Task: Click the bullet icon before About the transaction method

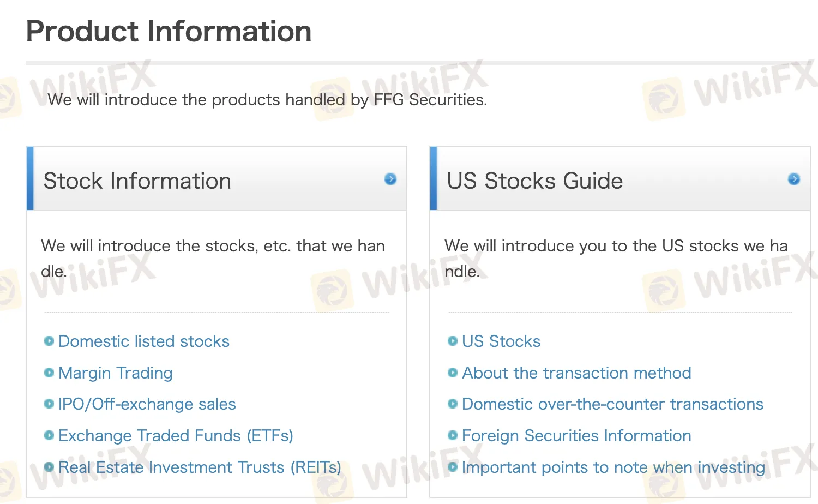Action: 453,373
